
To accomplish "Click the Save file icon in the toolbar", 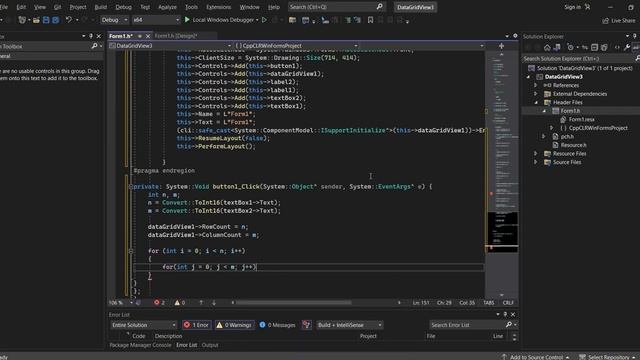I will click(46, 20).
